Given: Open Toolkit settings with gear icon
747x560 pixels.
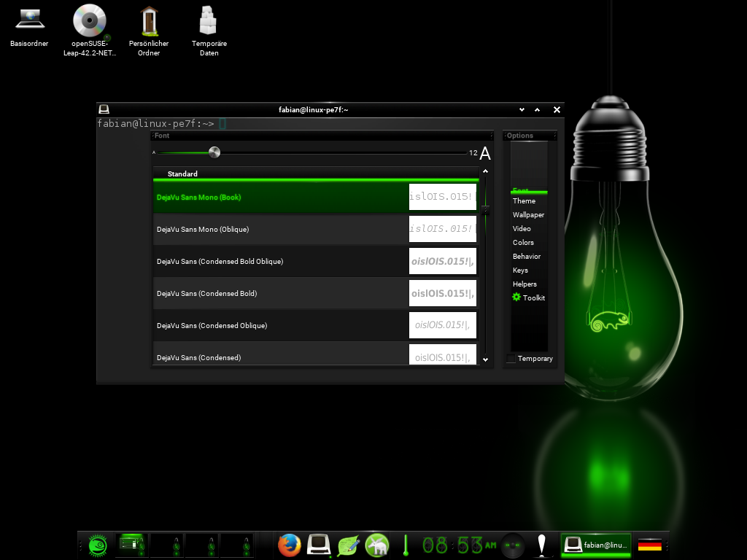Looking at the screenshot, I should pos(529,297).
